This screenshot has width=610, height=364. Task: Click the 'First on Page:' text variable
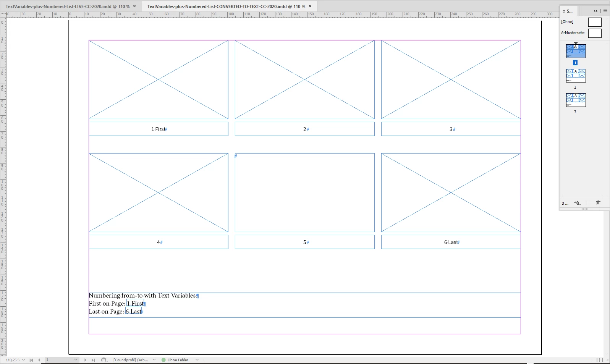135,304
